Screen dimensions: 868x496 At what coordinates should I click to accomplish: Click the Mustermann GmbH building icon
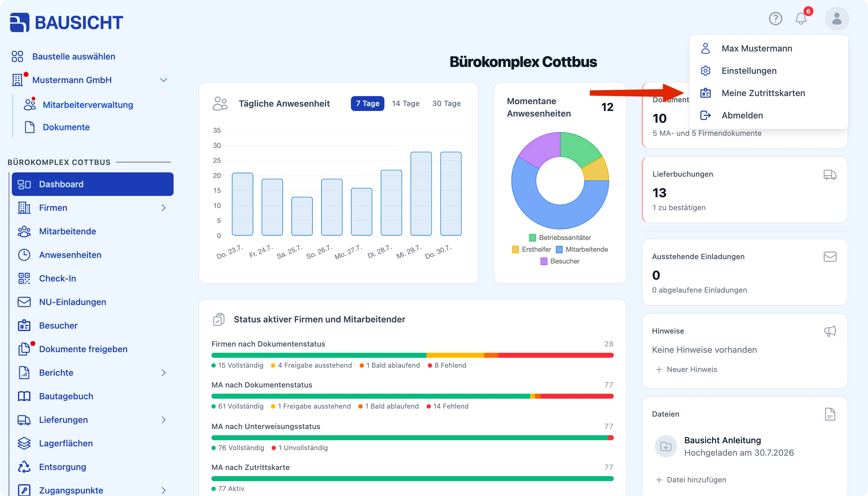click(17, 80)
